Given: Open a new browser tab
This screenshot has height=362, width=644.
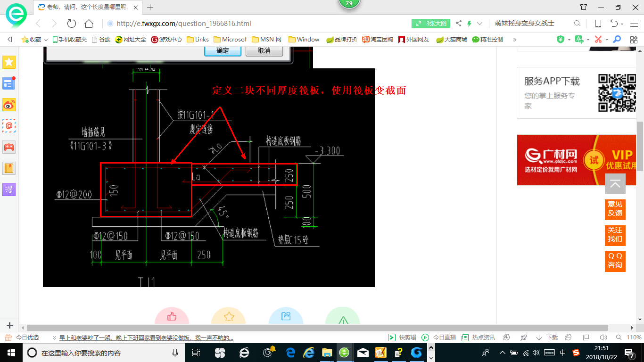Looking at the screenshot, I should click(x=150, y=7).
